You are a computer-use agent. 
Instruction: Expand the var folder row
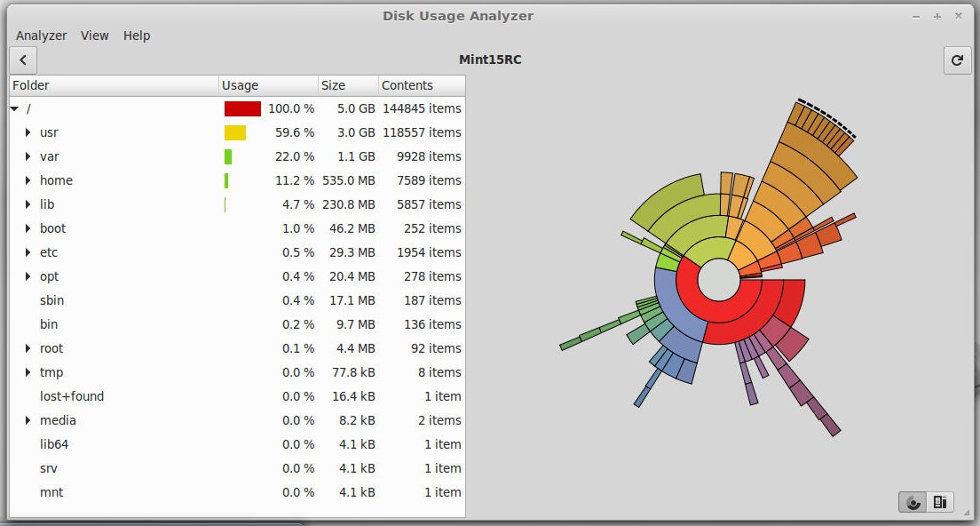click(x=28, y=156)
